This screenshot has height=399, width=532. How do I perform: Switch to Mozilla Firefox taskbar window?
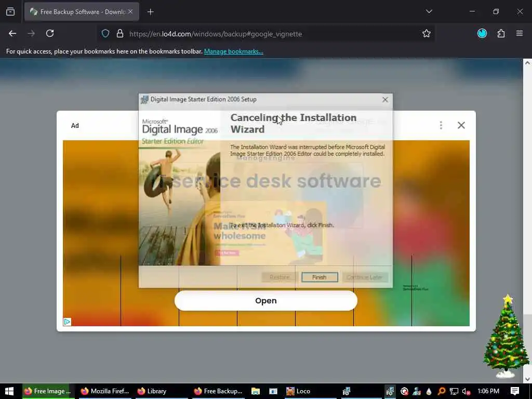[105, 391]
